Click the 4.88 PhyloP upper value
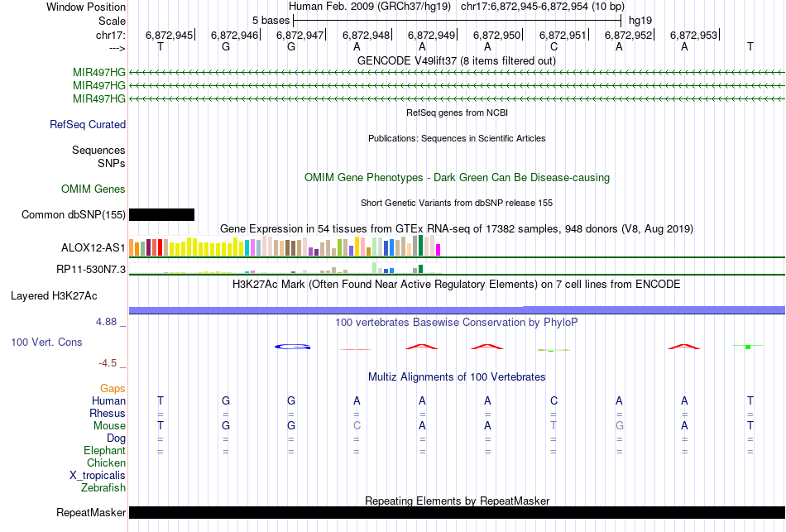This screenshot has width=786, height=532. coord(106,322)
